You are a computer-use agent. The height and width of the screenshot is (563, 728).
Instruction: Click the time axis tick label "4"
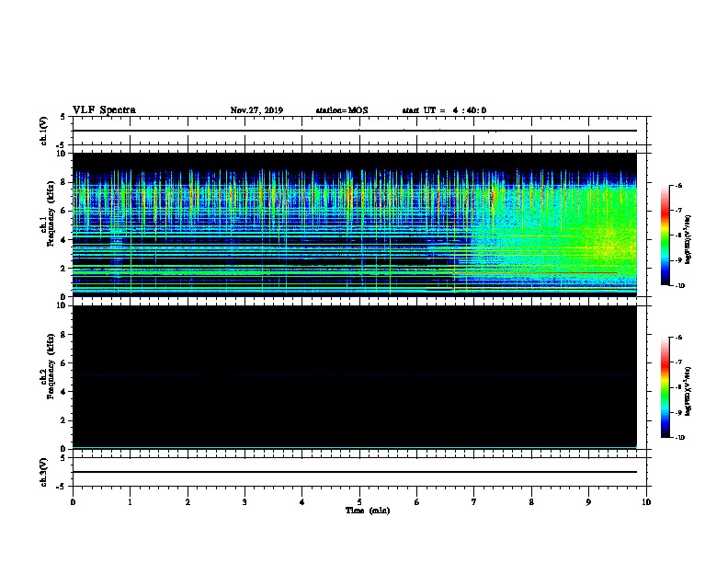click(x=302, y=502)
